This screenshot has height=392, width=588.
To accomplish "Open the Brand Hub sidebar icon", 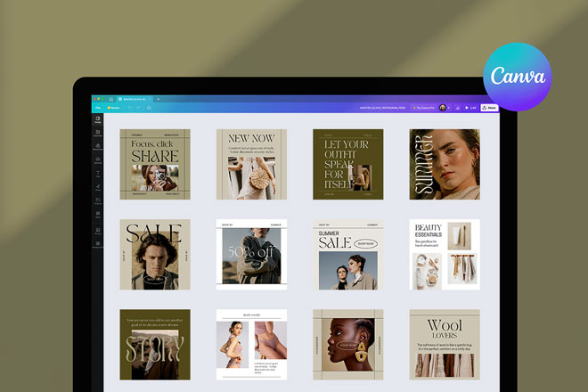I will [x=98, y=147].
